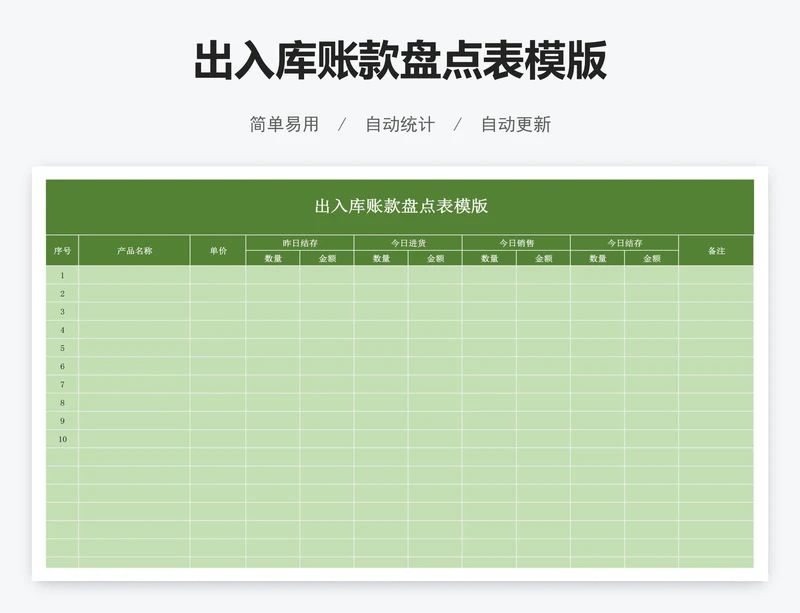Screen dimensions: 800x613
Task: Select the 昨日结存 merged header cell
Action: point(300,243)
